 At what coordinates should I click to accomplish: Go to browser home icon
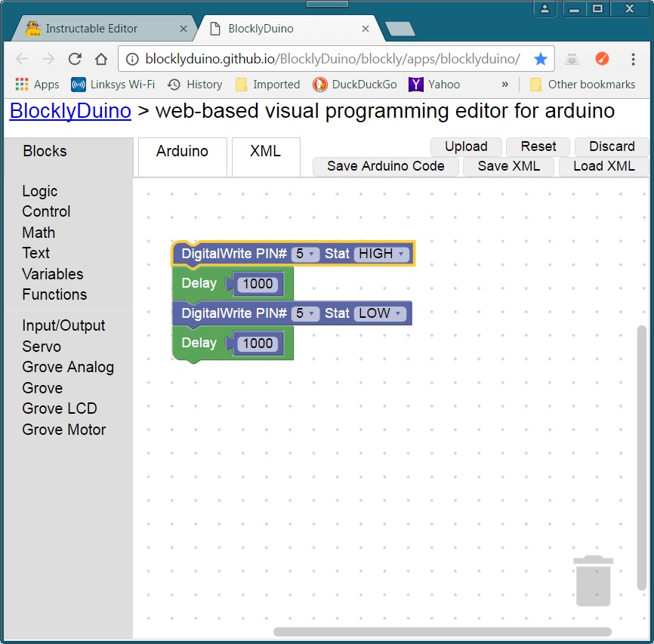pyautogui.click(x=101, y=59)
